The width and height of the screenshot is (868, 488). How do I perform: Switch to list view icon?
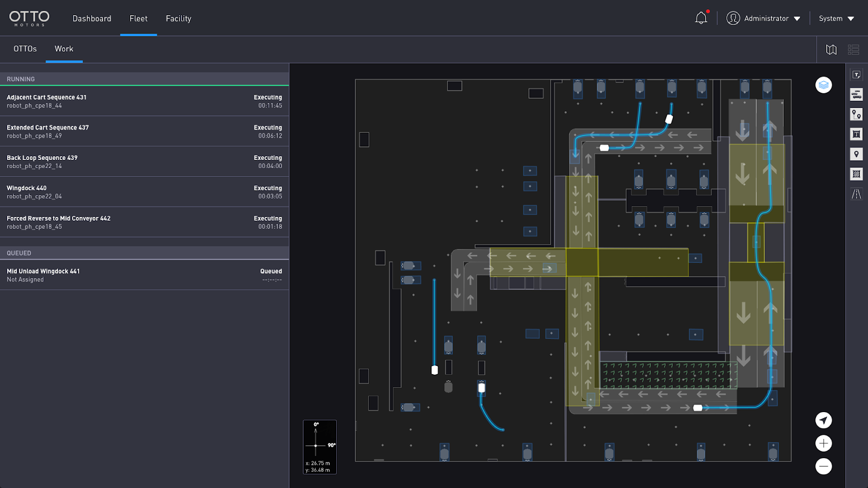coord(853,50)
